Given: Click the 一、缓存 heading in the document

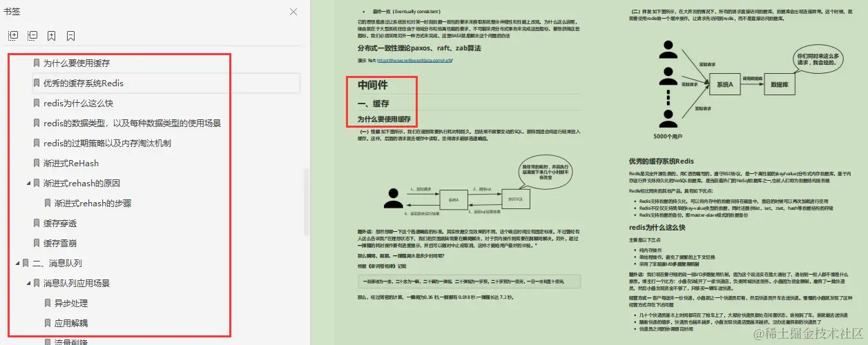Looking at the screenshot, I should (374, 103).
